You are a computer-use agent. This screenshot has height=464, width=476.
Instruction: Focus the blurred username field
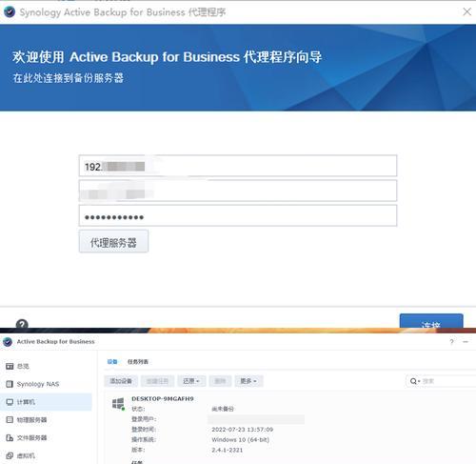click(x=238, y=191)
